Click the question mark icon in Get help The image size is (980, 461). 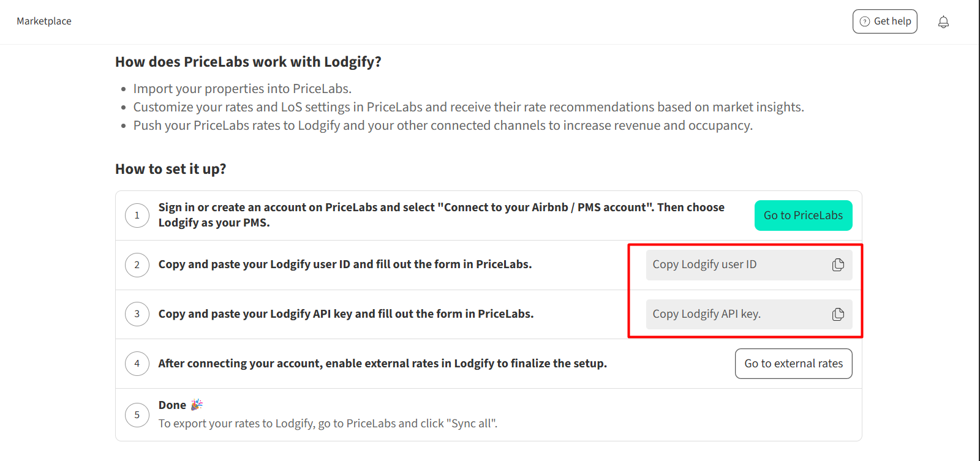click(865, 21)
